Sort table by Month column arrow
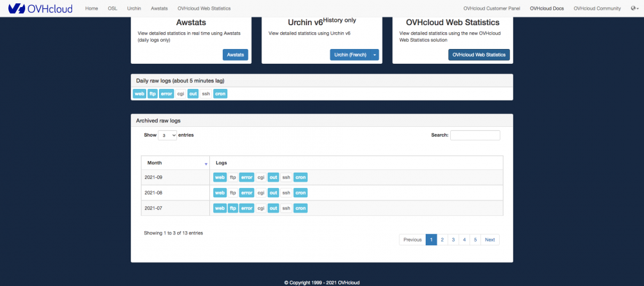This screenshot has width=644, height=286. [206, 164]
